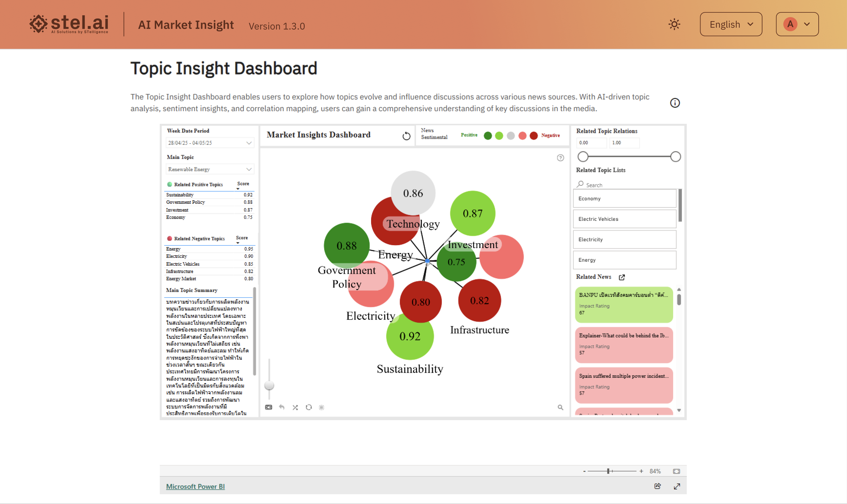This screenshot has height=504, width=847.
Task: Open the Microsoft Power BI link
Action: tap(195, 486)
